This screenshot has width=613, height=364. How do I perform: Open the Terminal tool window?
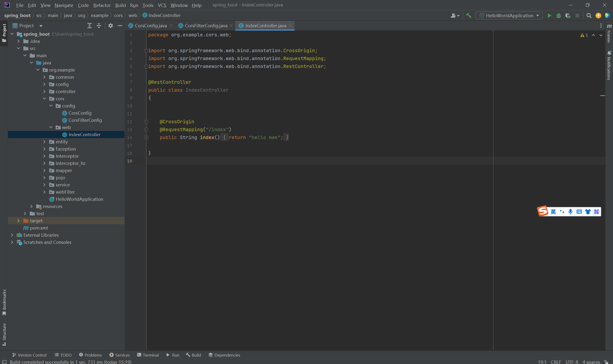coord(148,355)
